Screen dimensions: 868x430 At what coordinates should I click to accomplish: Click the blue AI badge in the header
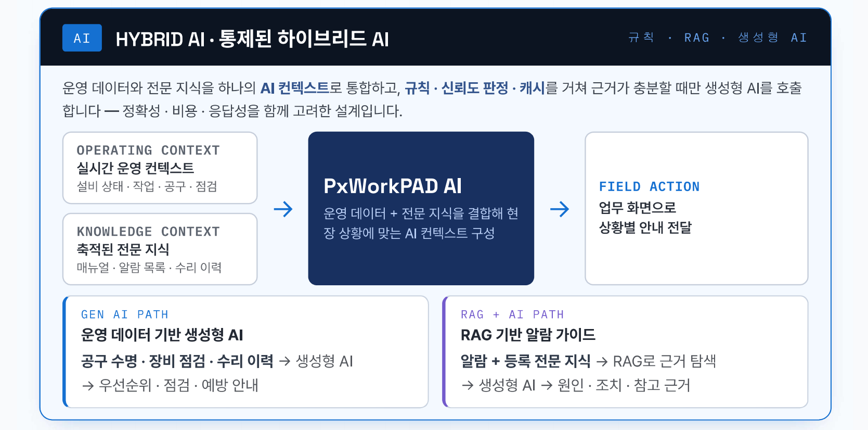82,38
